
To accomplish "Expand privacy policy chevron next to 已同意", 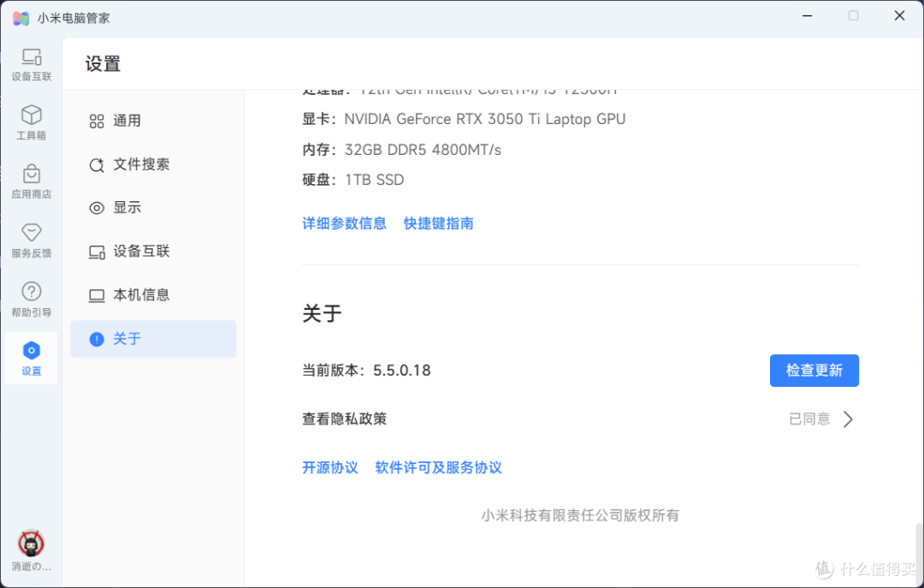I will click(x=848, y=419).
